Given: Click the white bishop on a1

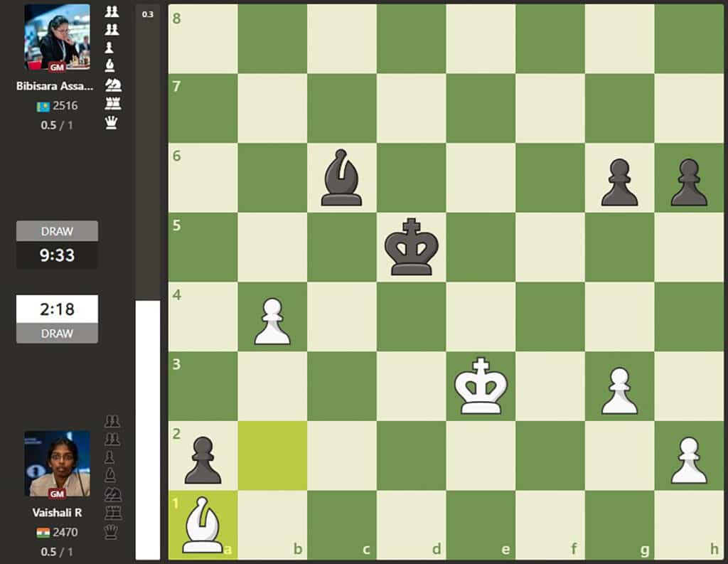Looking at the screenshot, I should pos(203,526).
